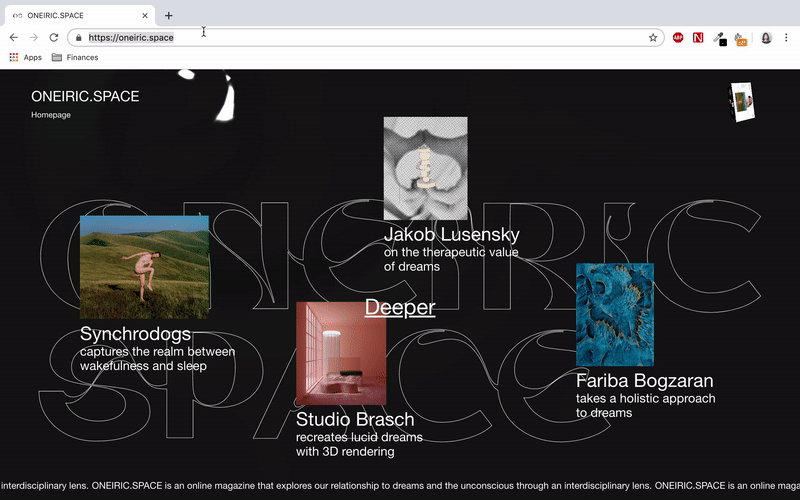Click the Jakob Lusensky halftone image

426,168
